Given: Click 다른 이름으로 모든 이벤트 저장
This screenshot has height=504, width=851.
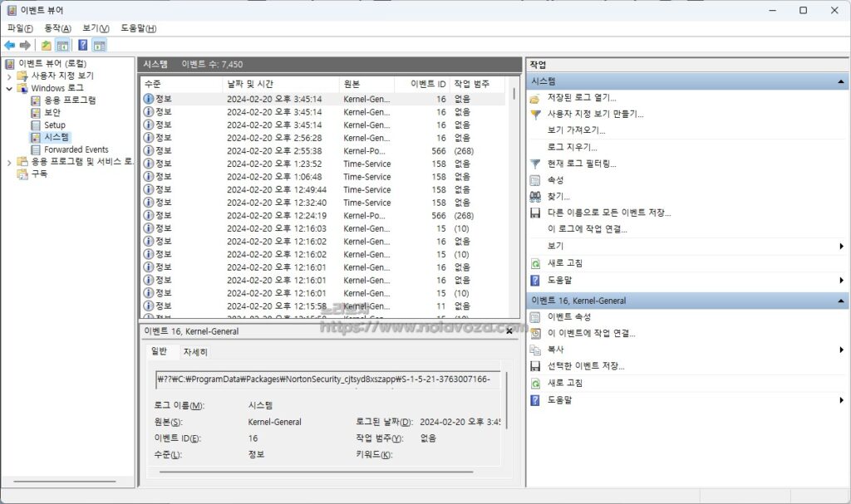Looking at the screenshot, I should (x=609, y=213).
